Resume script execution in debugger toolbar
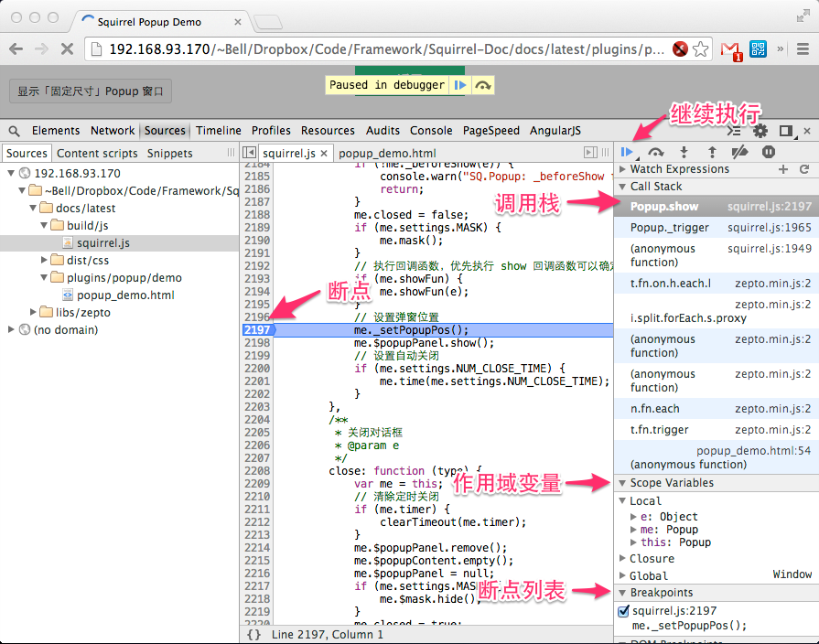819x644 pixels. [x=627, y=152]
